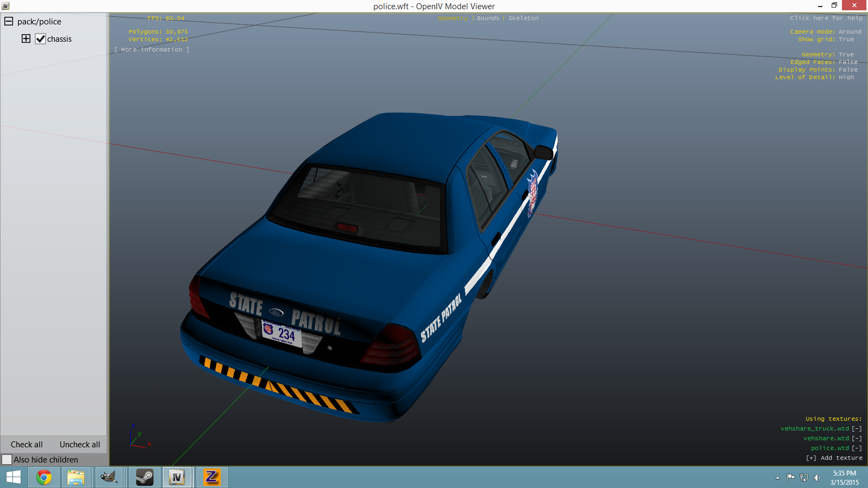Remove the police.wtd texture with [-]
This screenshot has width=868, height=488.
tap(857, 448)
